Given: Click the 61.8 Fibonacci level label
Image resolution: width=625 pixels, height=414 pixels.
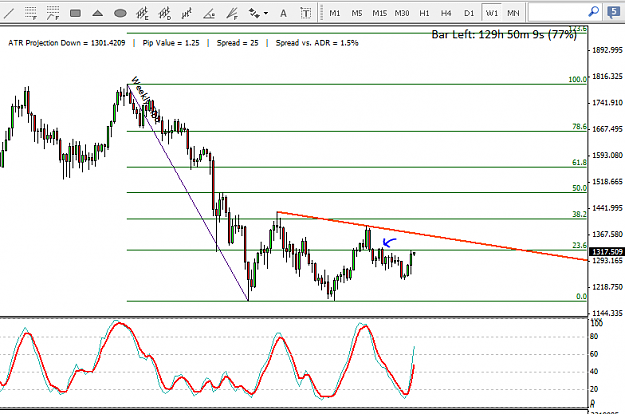Looking at the screenshot, I should (579, 162).
